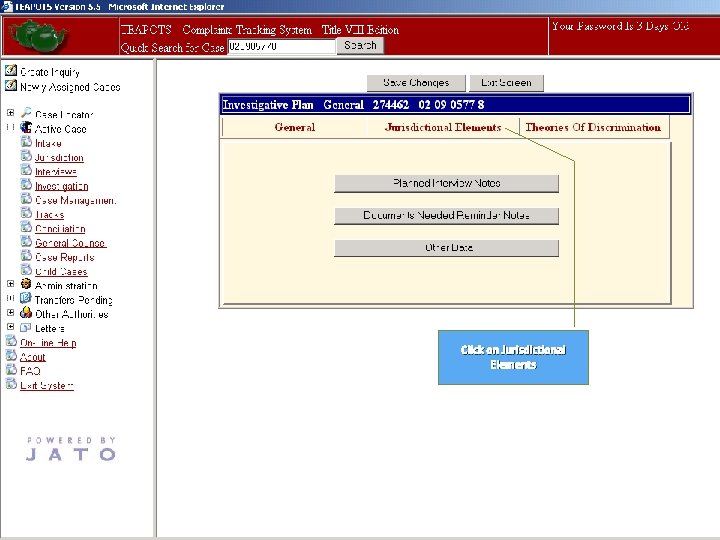Click the green teapots logo
Image resolution: width=720 pixels, height=540 pixels.
[x=37, y=37]
